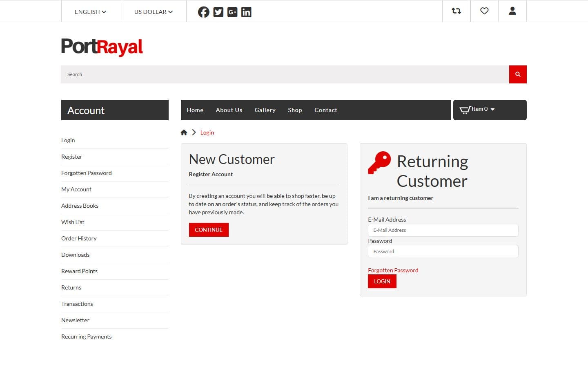588x368 pixels.
Task: Open the LinkedIn social icon
Action: [x=246, y=12]
